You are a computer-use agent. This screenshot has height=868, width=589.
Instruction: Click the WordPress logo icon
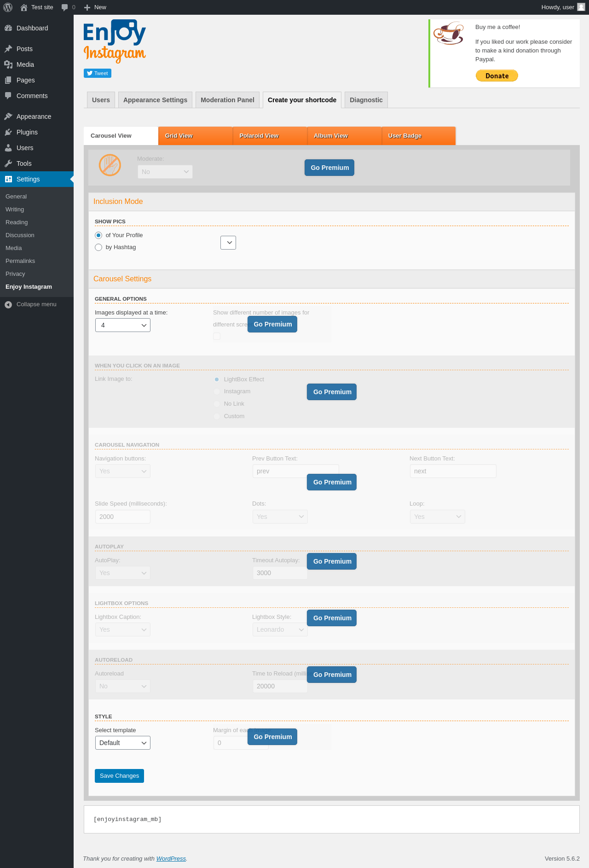[8, 7]
